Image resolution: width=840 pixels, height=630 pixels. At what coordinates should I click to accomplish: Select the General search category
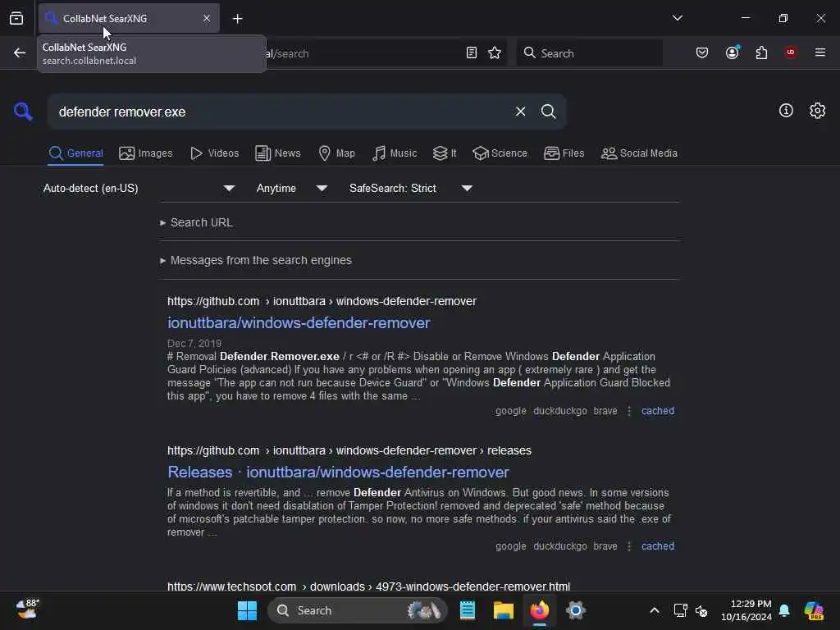[x=75, y=153]
